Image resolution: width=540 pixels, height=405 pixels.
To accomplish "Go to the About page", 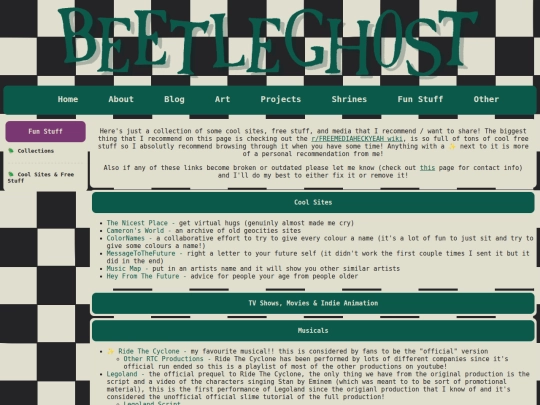I will pyautogui.click(x=121, y=99).
